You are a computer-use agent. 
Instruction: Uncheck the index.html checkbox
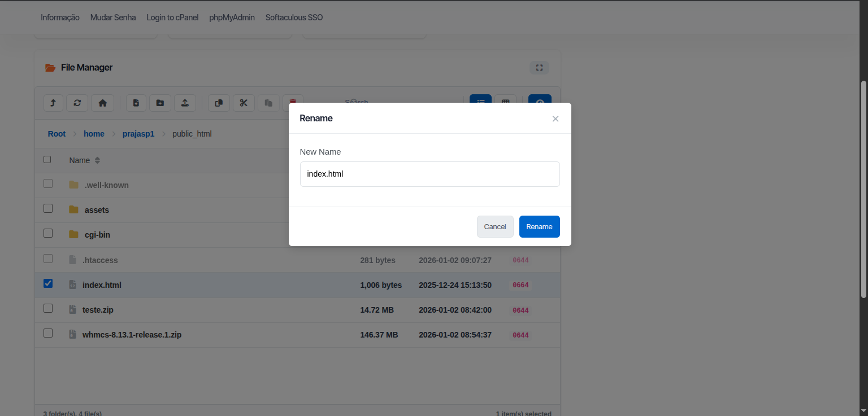48,283
